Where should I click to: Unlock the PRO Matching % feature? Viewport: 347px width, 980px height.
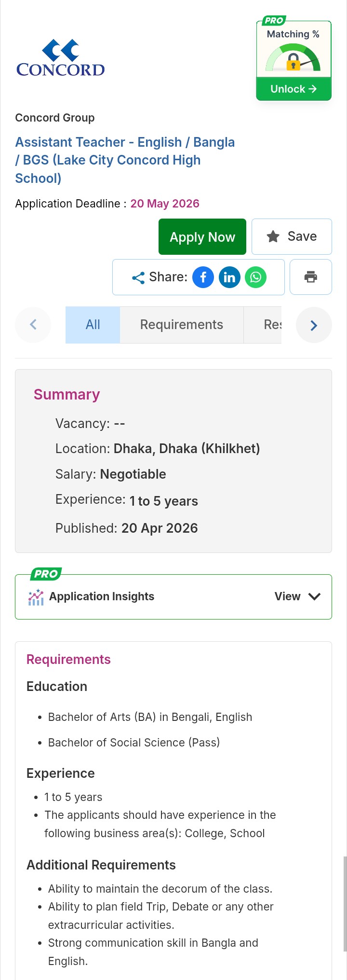click(x=294, y=89)
